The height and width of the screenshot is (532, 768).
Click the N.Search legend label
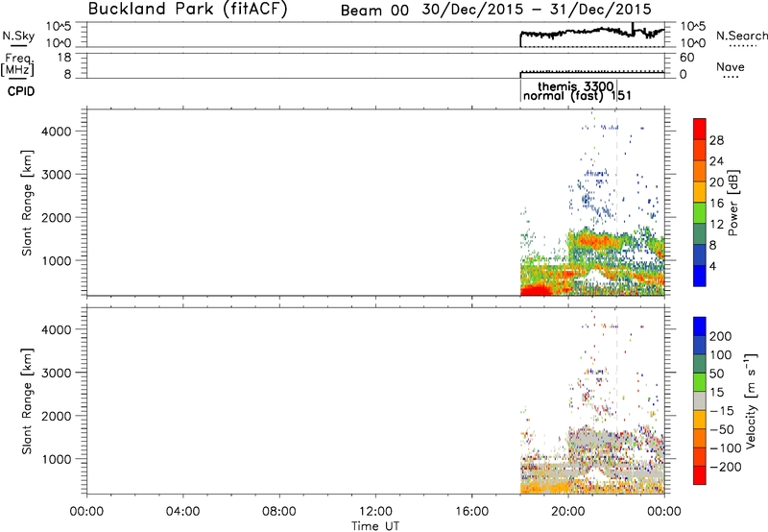pos(742,36)
